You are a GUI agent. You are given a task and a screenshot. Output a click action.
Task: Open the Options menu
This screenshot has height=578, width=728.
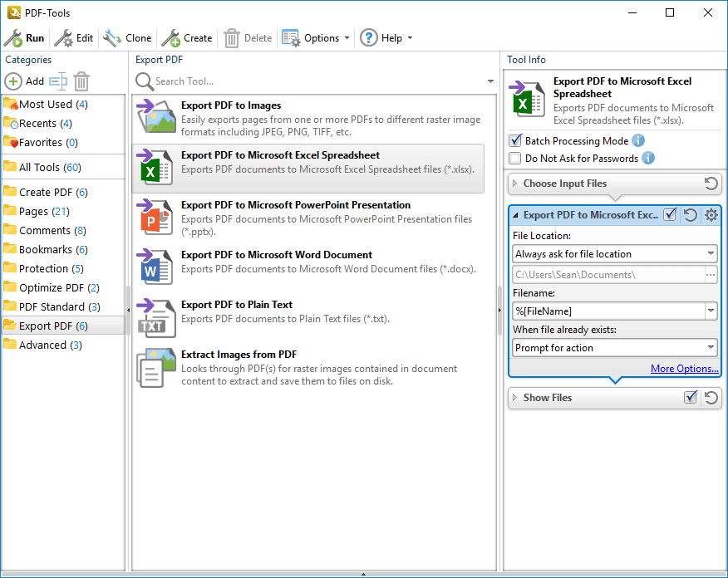coord(316,38)
